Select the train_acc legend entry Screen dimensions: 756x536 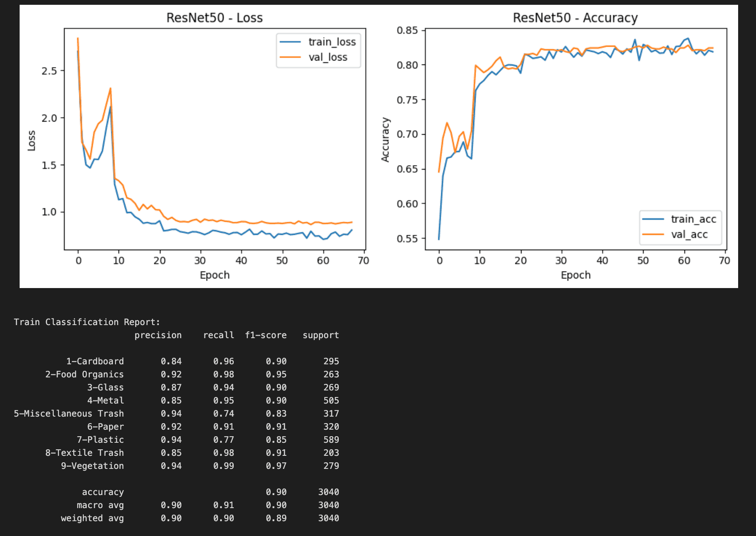click(x=693, y=219)
